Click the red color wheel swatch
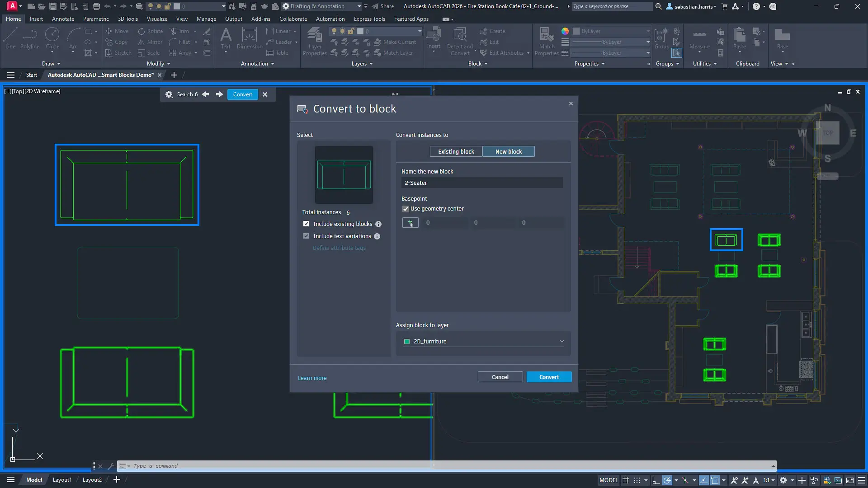The width and height of the screenshot is (868, 488). click(x=565, y=31)
